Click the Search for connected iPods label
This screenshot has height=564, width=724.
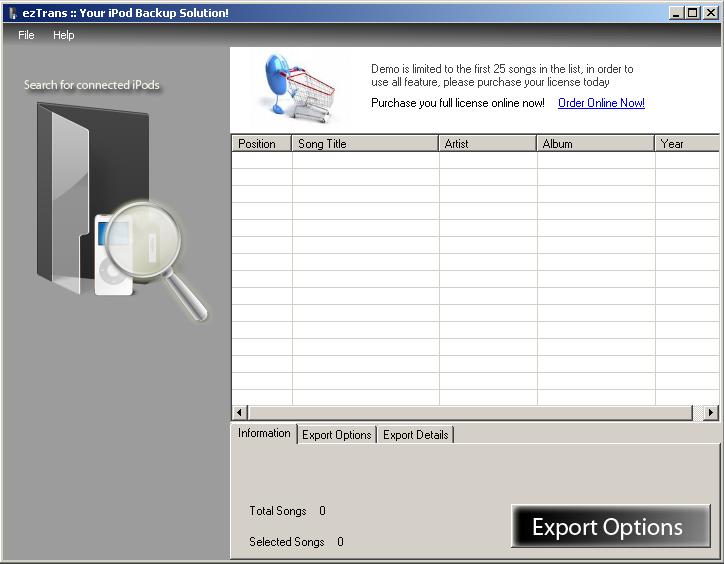click(x=92, y=85)
